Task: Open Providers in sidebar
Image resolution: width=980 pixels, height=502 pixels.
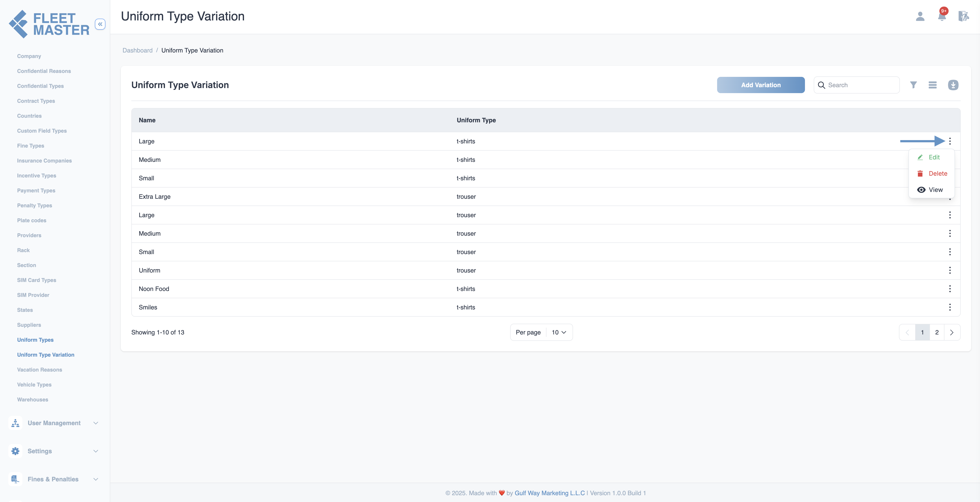Action: (29, 235)
